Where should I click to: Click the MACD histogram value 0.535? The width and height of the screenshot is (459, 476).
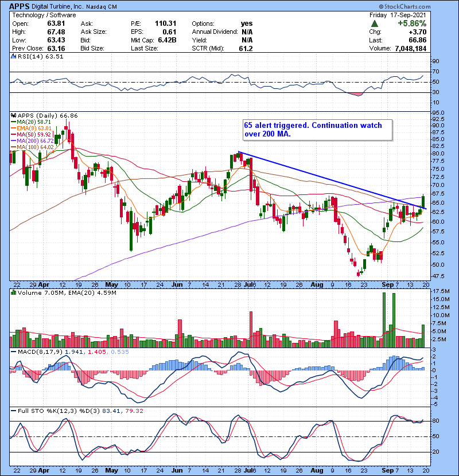tap(120, 352)
